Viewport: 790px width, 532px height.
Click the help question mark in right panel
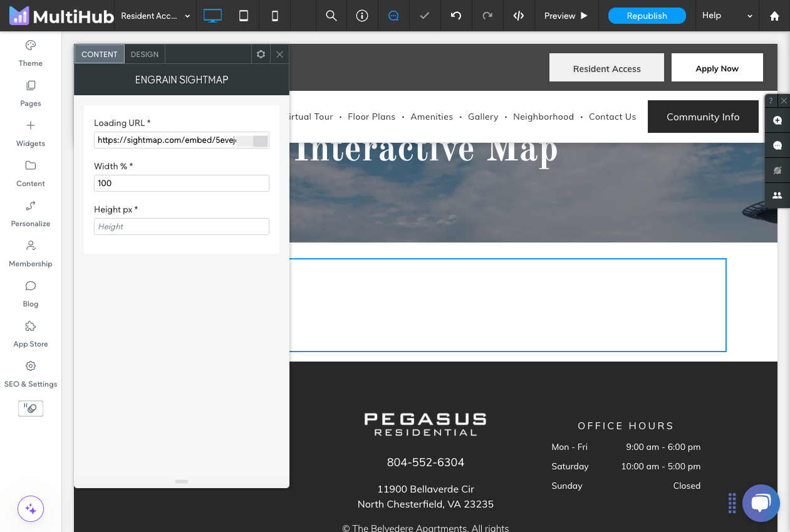pyautogui.click(x=771, y=100)
